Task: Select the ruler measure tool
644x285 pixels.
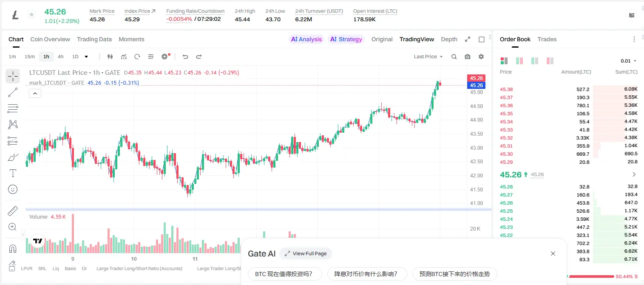Action: coord(13,211)
